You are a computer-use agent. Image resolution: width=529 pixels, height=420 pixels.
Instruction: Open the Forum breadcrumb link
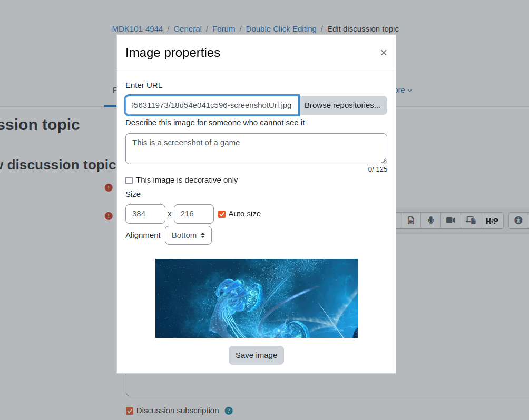(224, 29)
